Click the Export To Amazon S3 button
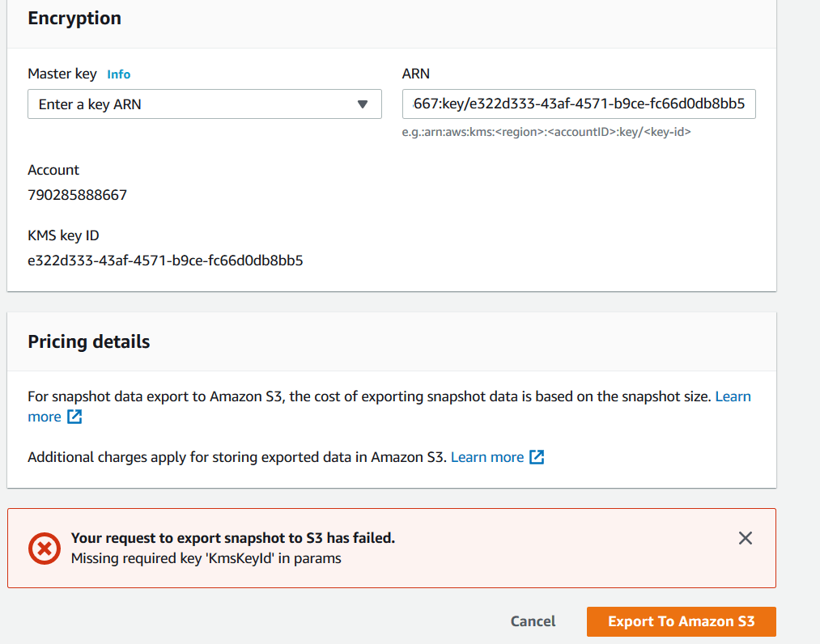The image size is (820, 644). click(681, 621)
